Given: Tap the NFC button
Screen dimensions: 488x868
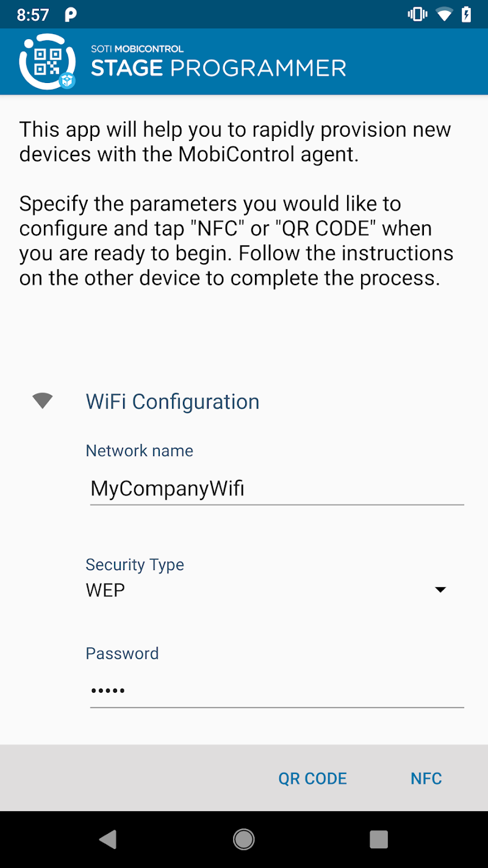Looking at the screenshot, I should (x=426, y=778).
